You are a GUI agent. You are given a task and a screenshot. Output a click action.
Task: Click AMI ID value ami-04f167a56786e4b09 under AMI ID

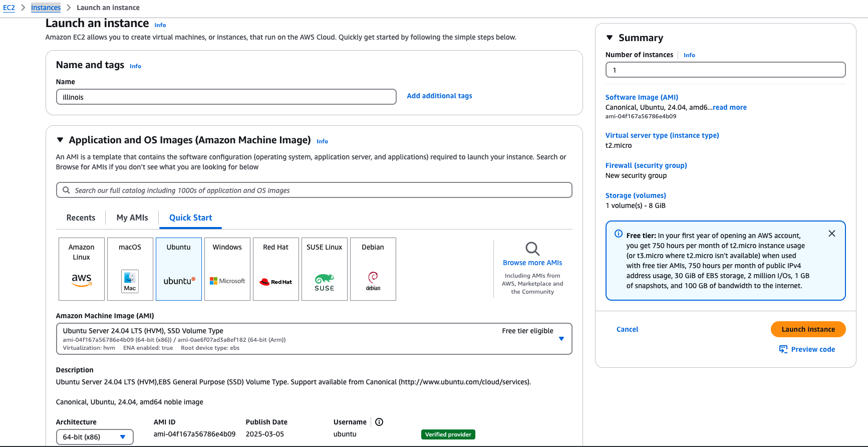(x=194, y=434)
